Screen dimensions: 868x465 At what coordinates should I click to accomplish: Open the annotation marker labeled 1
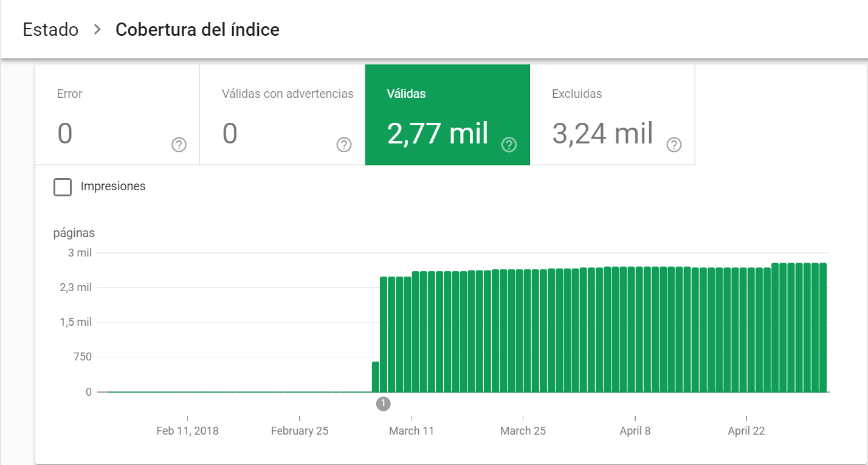[x=383, y=403]
